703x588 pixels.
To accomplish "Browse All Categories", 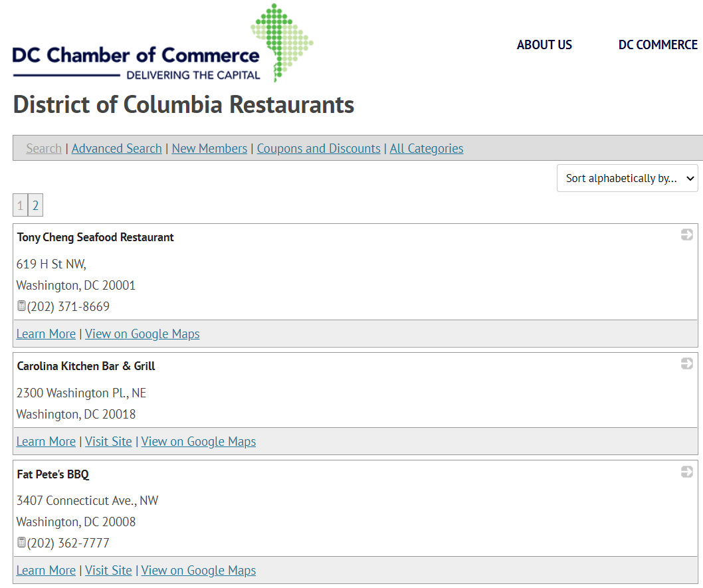I will [427, 148].
